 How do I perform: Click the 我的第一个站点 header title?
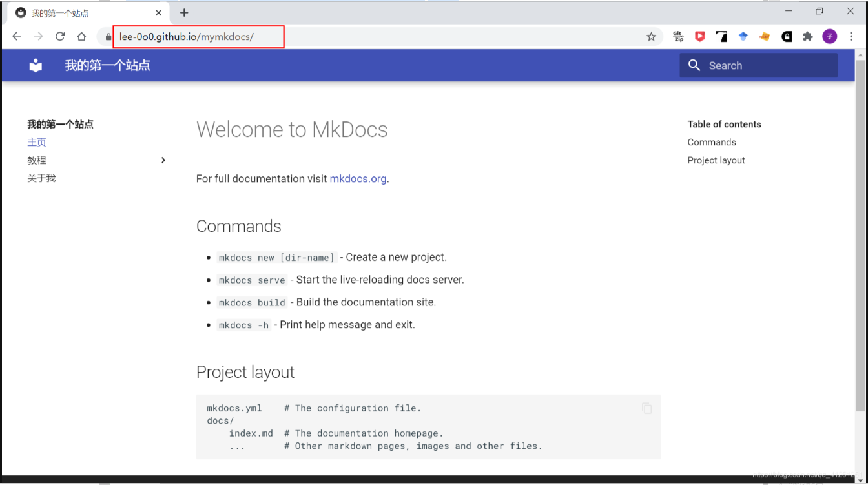pos(107,65)
